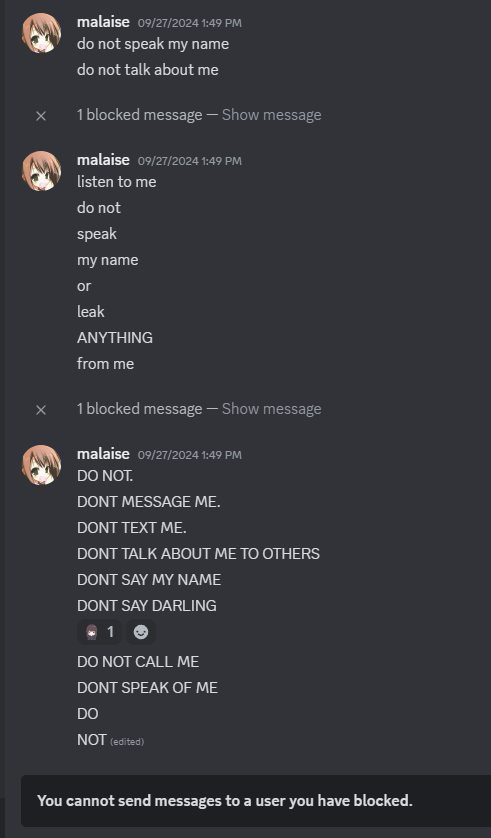Show the blocked message below "from me"
Image resolution: width=491 pixels, height=838 pixels.
271,409
